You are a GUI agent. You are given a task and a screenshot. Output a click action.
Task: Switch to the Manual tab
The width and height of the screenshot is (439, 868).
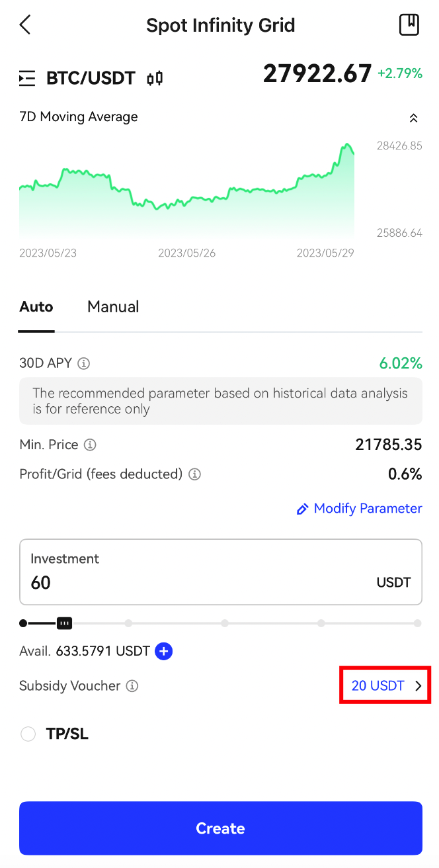tap(113, 307)
